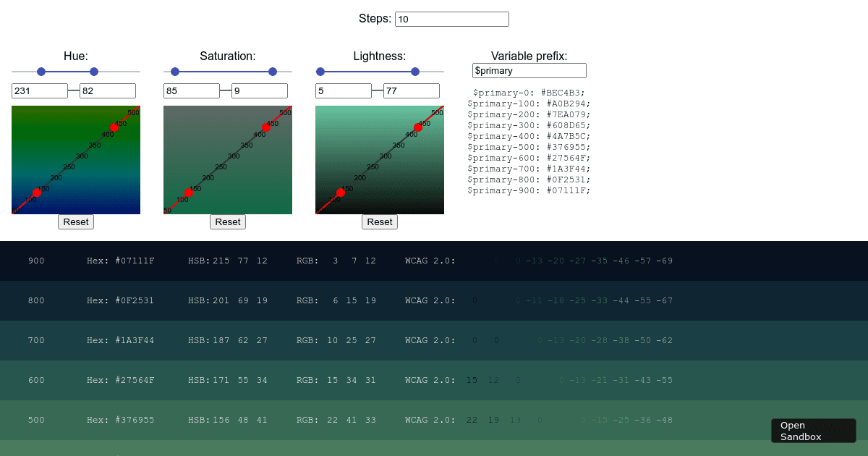This screenshot has height=456, width=868.
Task: Select the upper red point on Lightness curve
Action: pos(417,127)
